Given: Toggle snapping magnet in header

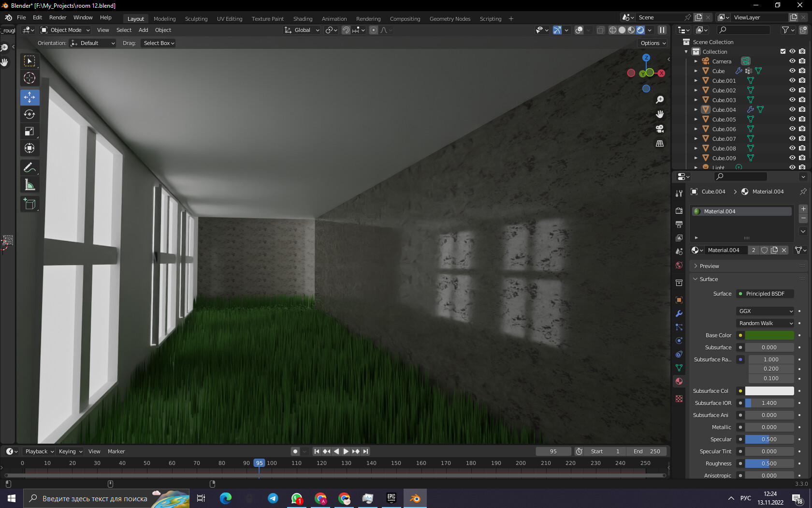Looking at the screenshot, I should [x=346, y=30].
